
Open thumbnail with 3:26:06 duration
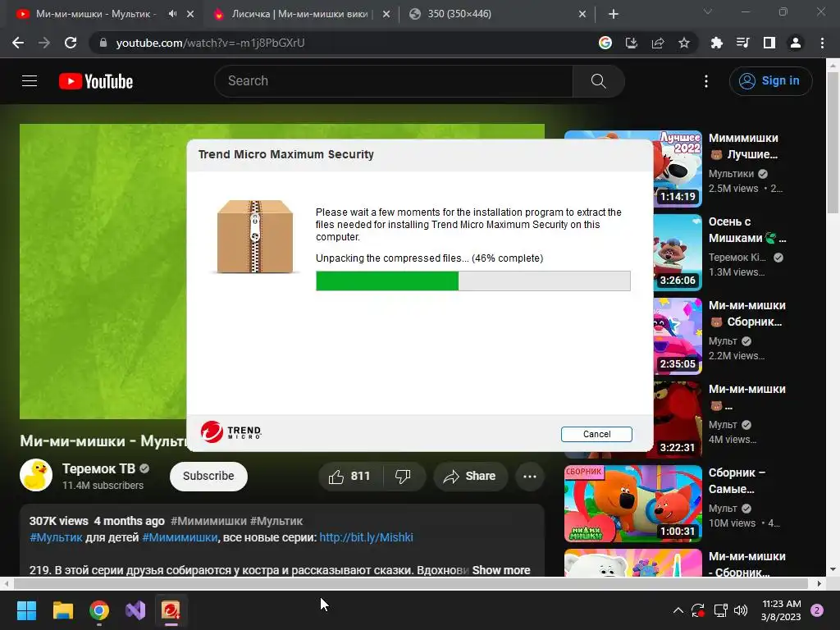pyautogui.click(x=678, y=253)
